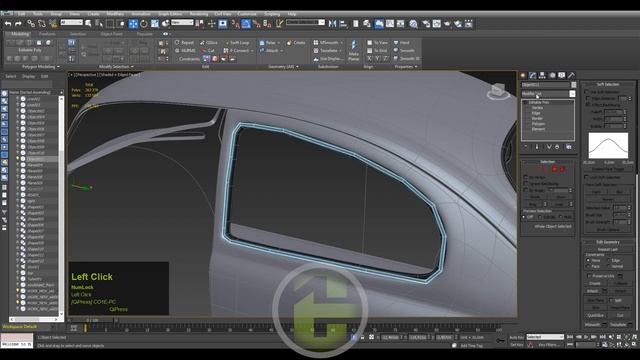Click the Maximize Viewport toggle icon
Image resolution: width=640 pixels, height=360 pixels.
635,345
